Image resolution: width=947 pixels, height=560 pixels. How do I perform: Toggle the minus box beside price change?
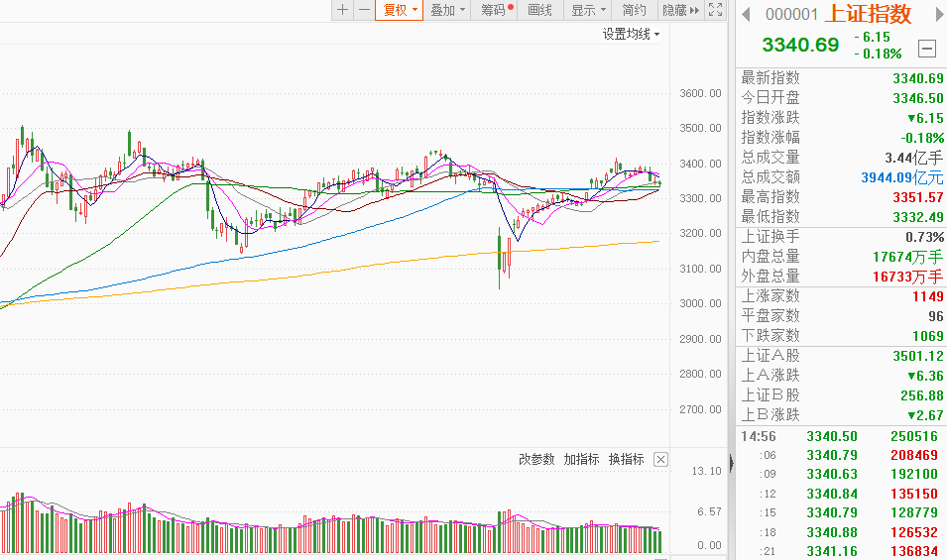click(927, 48)
